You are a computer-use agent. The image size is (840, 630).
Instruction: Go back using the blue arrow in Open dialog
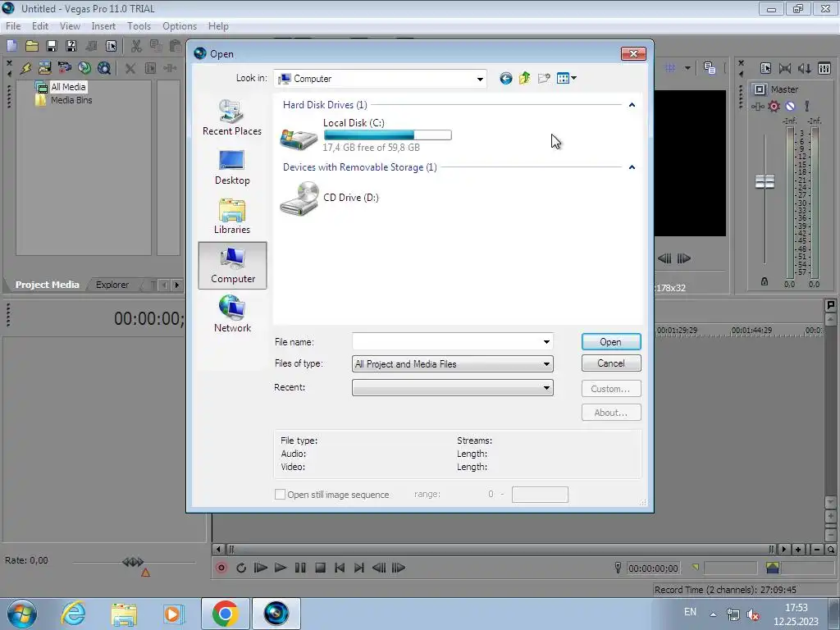(x=505, y=79)
